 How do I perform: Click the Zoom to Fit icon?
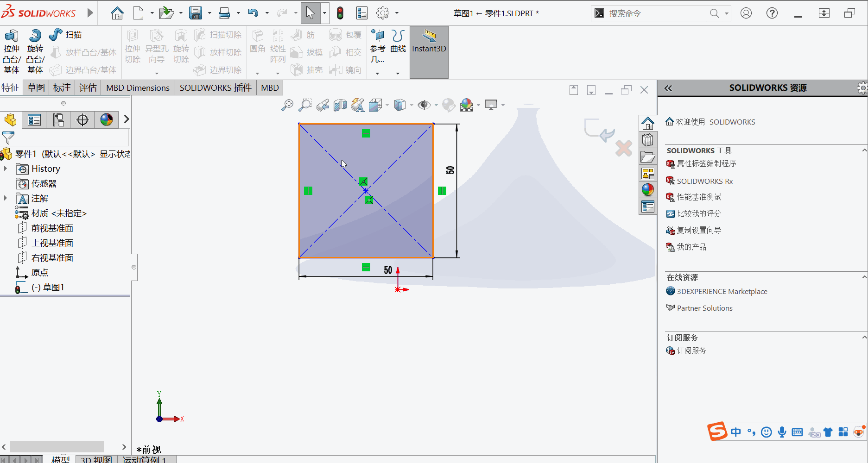click(x=287, y=105)
